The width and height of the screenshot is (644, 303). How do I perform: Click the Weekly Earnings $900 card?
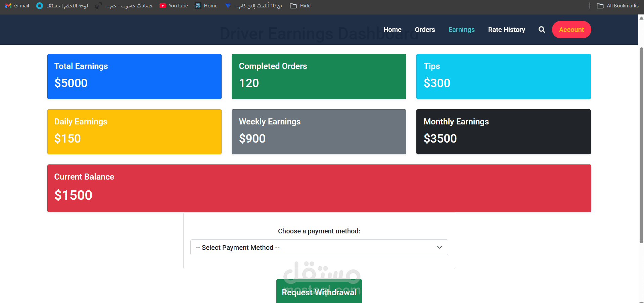(319, 132)
